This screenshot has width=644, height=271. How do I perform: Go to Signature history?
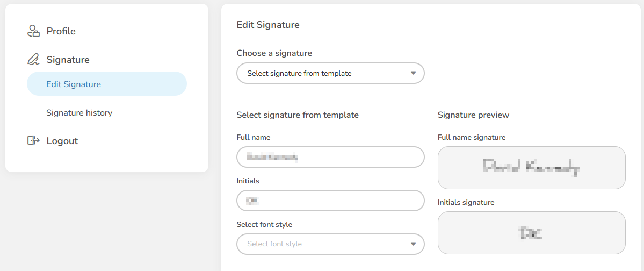tap(79, 113)
